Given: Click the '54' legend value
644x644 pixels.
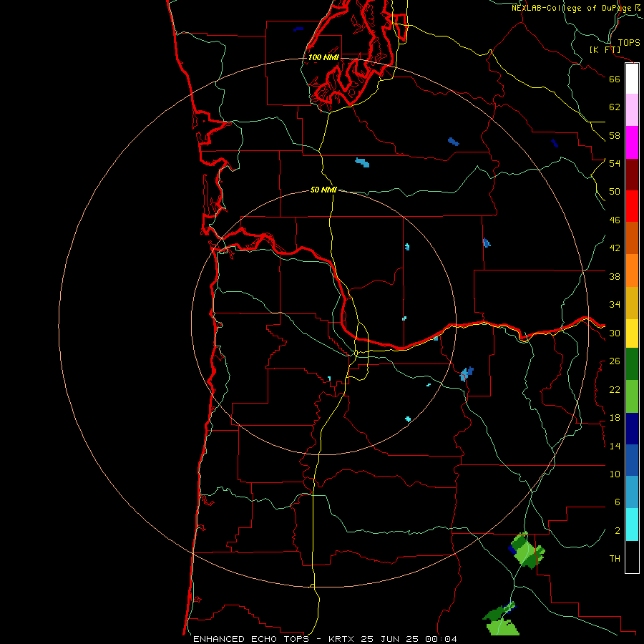Looking at the screenshot, I should (x=615, y=163).
